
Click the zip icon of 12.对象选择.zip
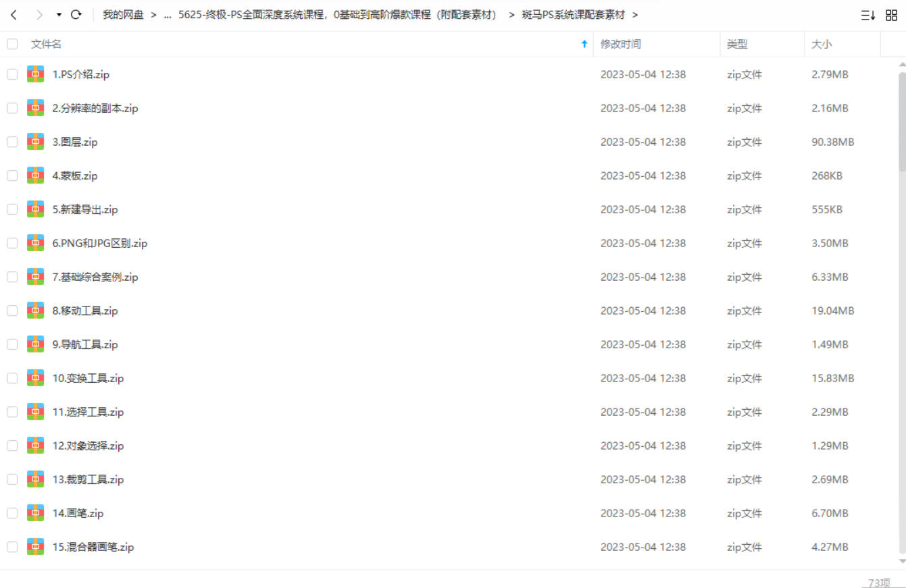tap(36, 446)
